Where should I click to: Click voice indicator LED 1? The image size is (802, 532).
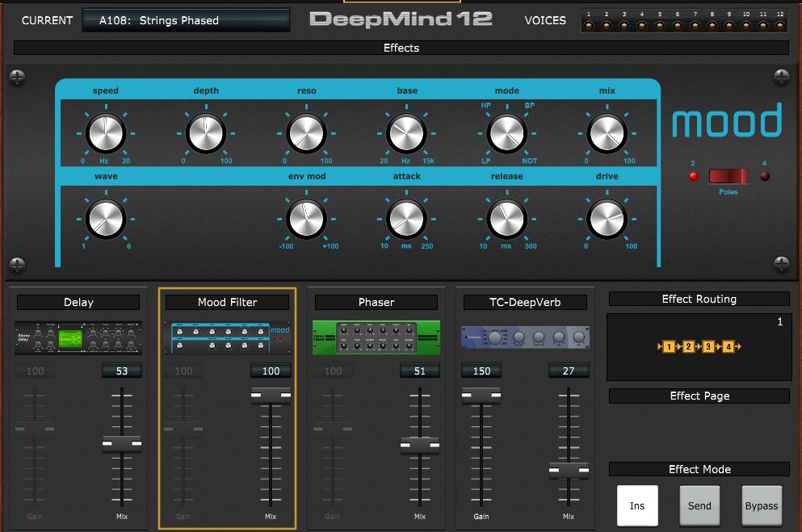pos(589,26)
